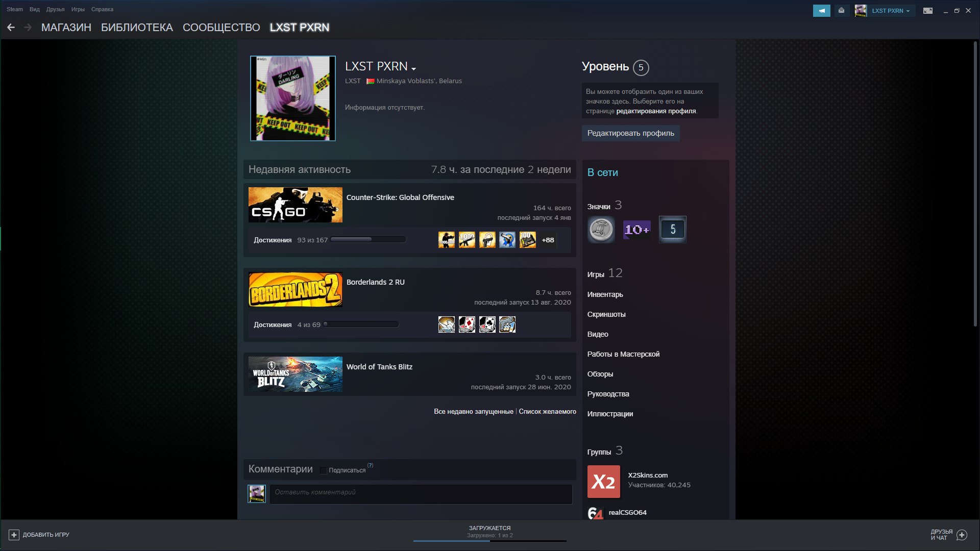980x551 pixels.
Task: Go forward with the right arrow
Action: [x=28, y=28]
